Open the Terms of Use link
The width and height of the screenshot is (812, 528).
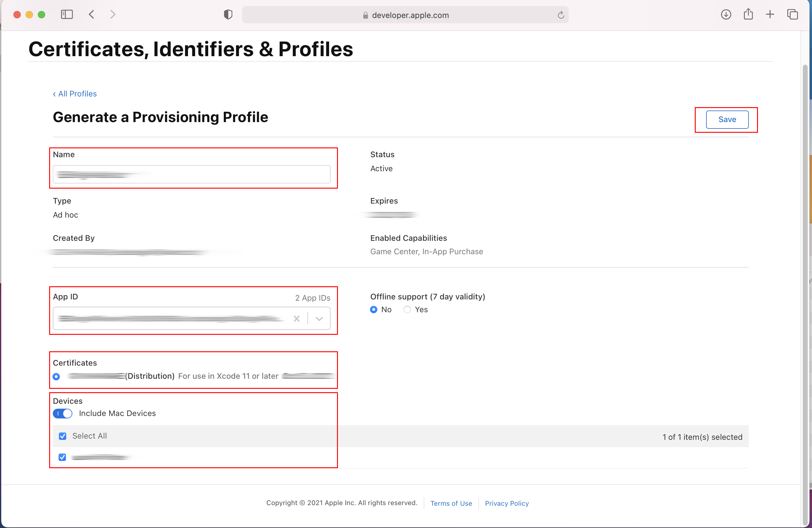point(451,503)
